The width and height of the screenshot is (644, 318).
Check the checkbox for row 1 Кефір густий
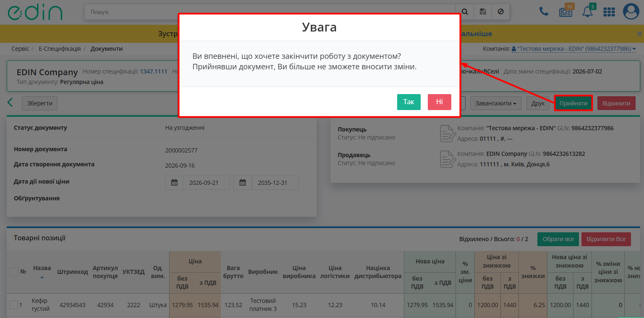click(x=13, y=305)
